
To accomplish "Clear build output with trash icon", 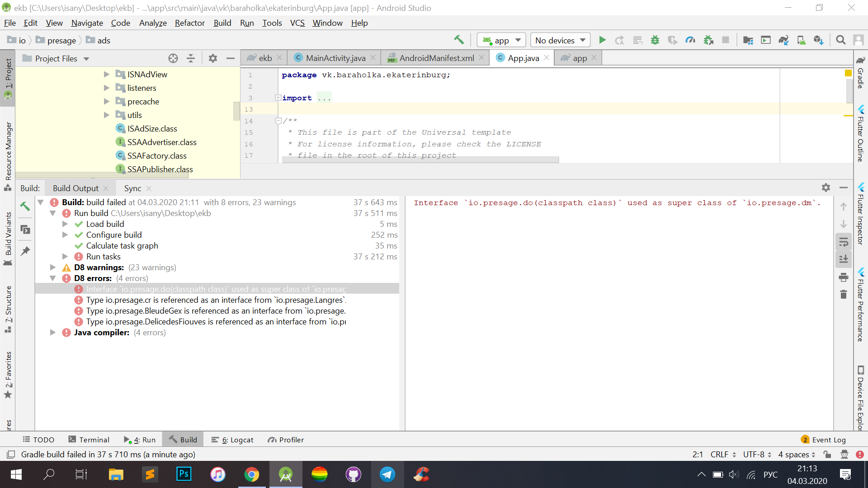I will (844, 294).
